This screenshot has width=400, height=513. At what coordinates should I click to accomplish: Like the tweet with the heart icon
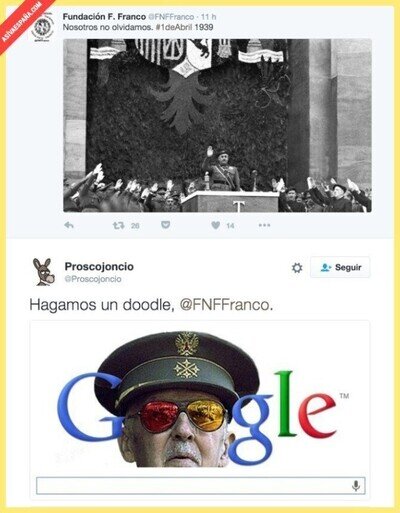click(216, 225)
